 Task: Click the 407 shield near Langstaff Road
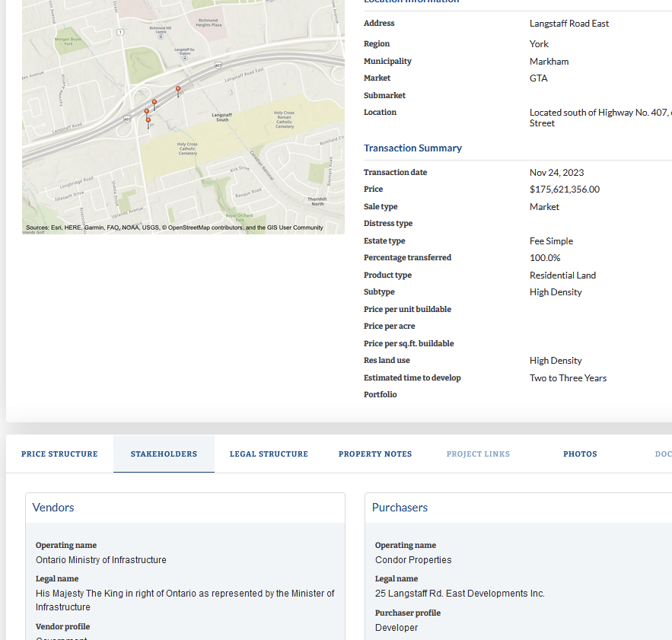pos(126,118)
